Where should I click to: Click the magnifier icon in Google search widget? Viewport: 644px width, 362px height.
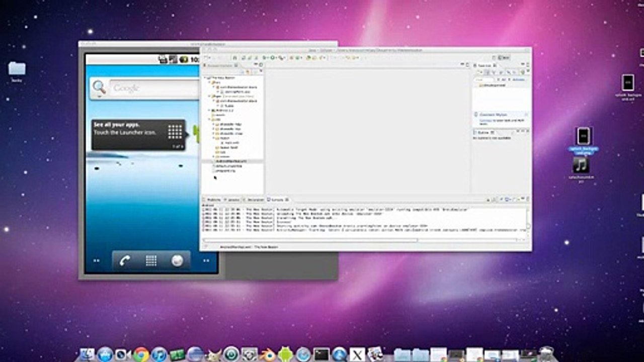pos(99,87)
